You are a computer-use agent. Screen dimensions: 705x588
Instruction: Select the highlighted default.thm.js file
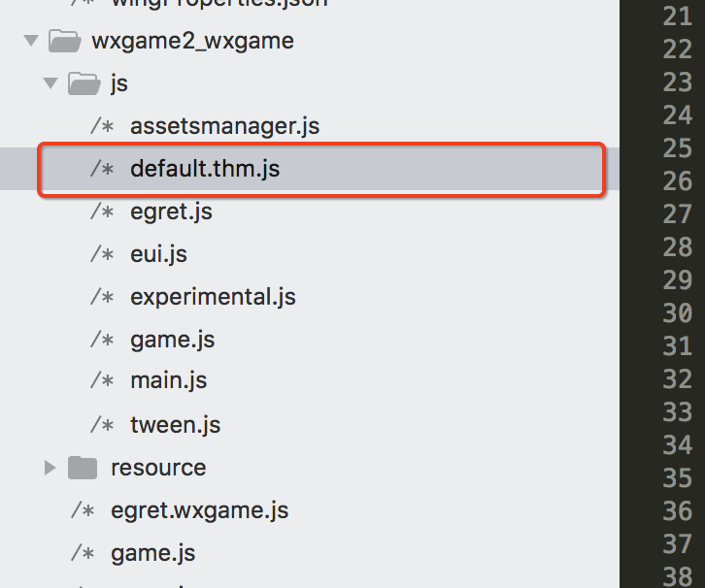pos(205,169)
